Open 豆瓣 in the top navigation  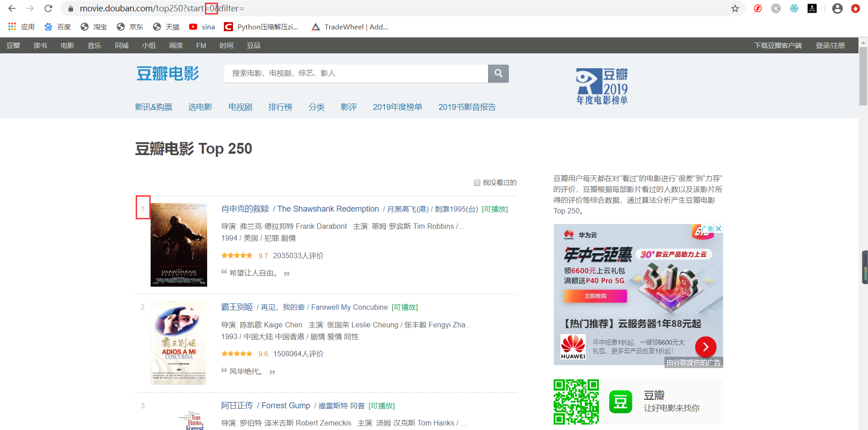click(x=13, y=45)
